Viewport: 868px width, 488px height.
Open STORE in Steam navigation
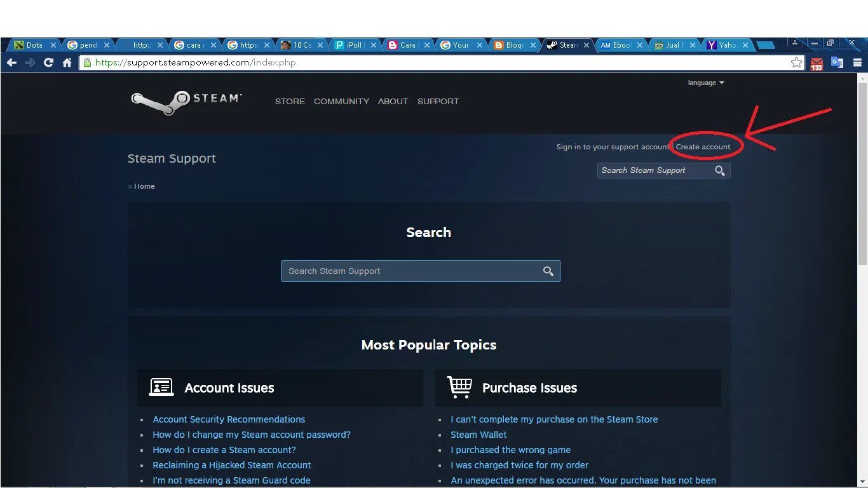tap(290, 102)
